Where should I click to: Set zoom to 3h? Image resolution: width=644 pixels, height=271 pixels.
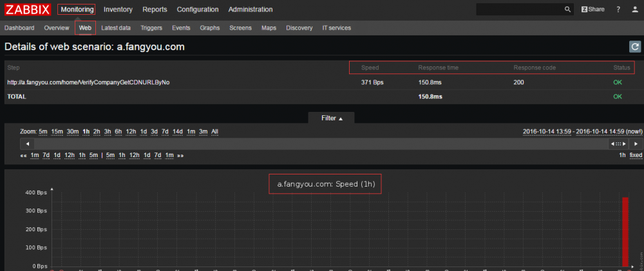[108, 132]
